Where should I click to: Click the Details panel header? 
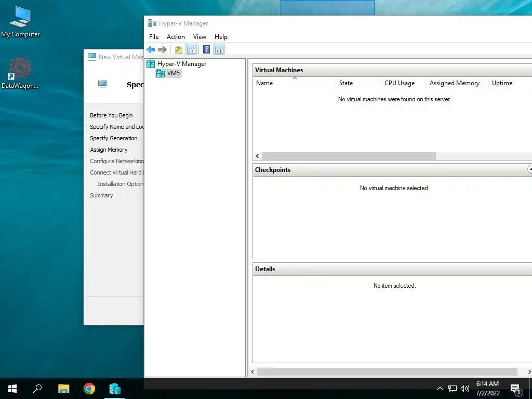click(x=393, y=269)
